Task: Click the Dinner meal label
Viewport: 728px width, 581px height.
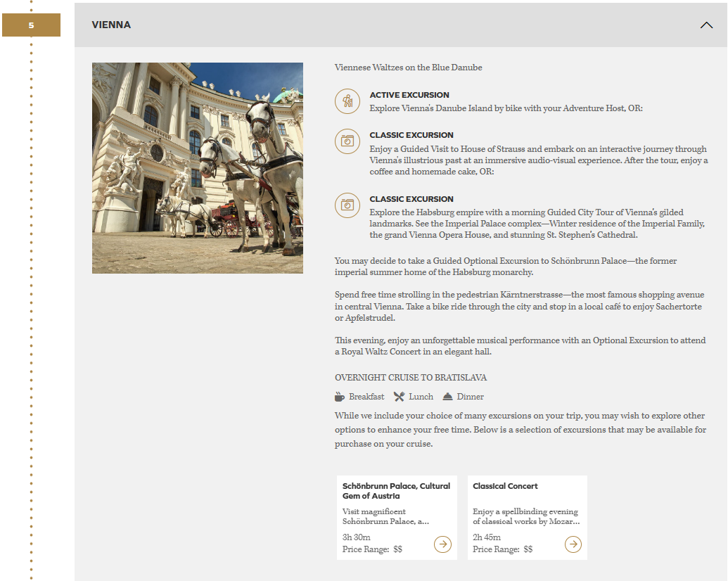Action: click(x=470, y=397)
